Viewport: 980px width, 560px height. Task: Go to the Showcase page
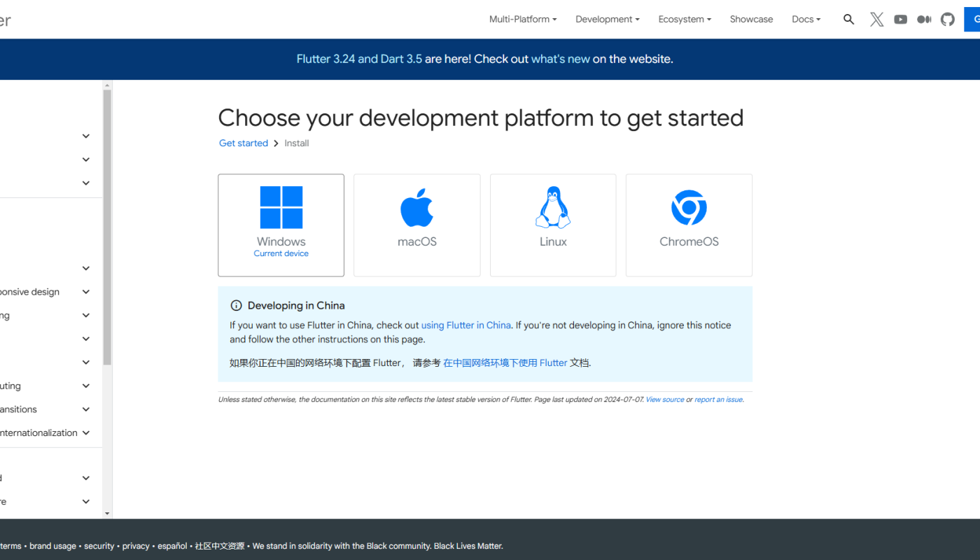[751, 20]
